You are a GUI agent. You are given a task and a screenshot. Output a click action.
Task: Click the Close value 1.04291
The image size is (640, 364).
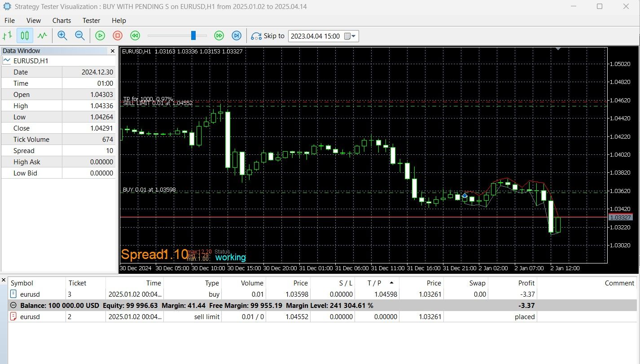101,128
